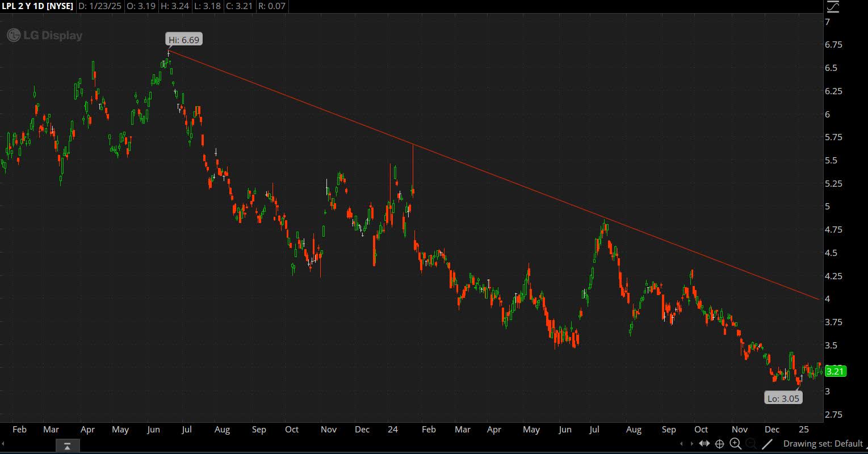The width and height of the screenshot is (868, 454).
Task: Select the crosshair pointer tool
Action: [x=719, y=444]
